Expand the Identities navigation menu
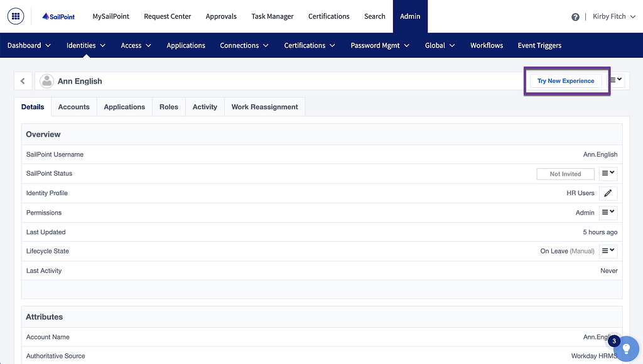 (x=85, y=45)
